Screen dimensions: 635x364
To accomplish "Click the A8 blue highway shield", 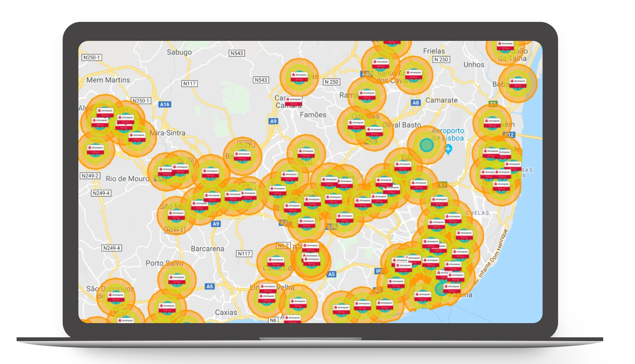I will 416,103.
